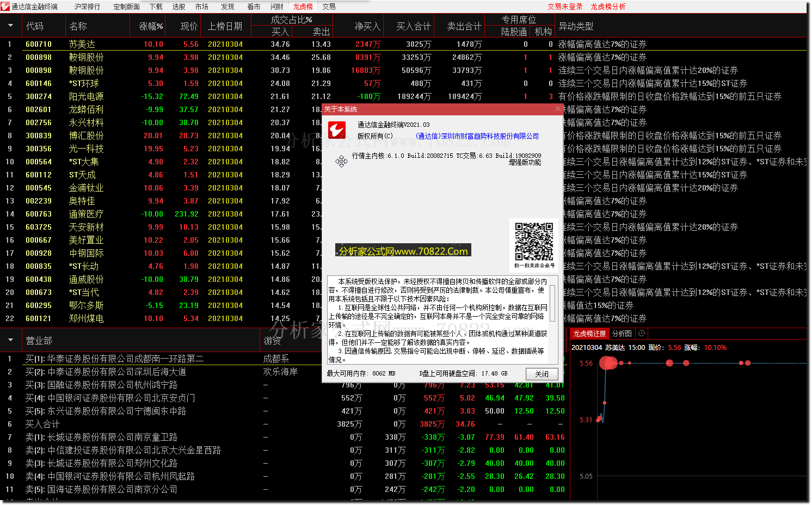The image size is (812, 505).
Task: Select the 卖[1]: 长城证券 南京童卫路 row
Action: [101, 437]
